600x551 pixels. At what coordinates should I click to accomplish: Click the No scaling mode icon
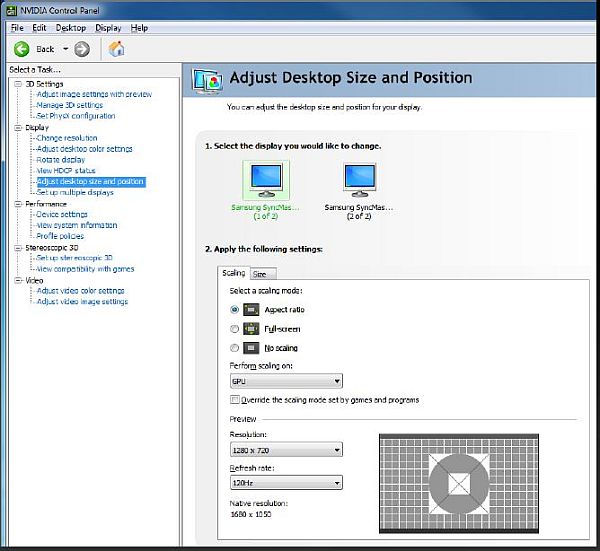[252, 347]
